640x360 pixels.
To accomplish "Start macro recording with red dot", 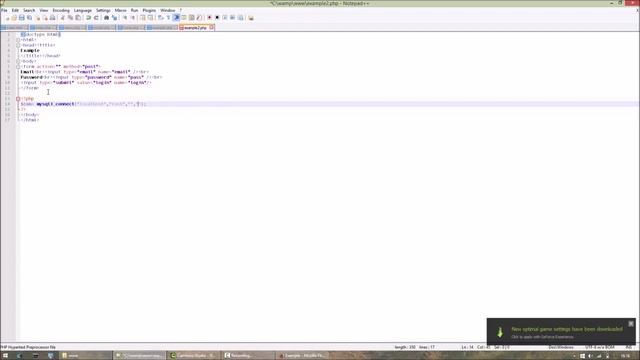I will tap(209, 18).
